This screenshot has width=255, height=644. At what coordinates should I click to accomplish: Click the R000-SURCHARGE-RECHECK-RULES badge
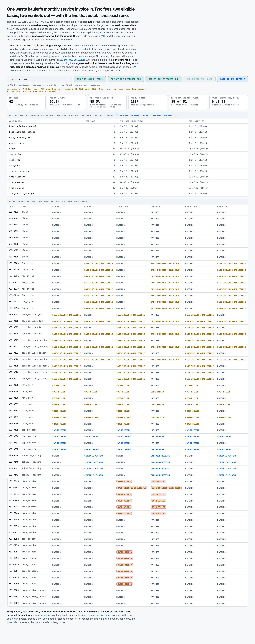[147, 115]
